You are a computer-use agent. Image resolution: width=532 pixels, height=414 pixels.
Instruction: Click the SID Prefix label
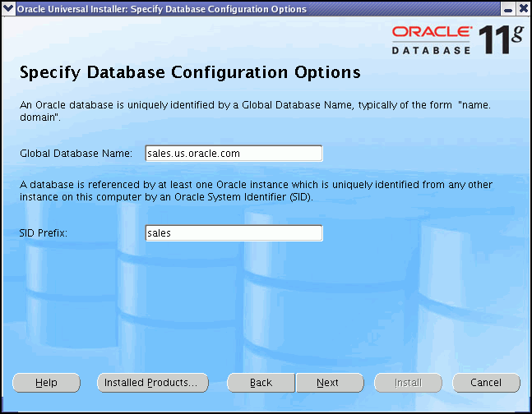(x=44, y=233)
